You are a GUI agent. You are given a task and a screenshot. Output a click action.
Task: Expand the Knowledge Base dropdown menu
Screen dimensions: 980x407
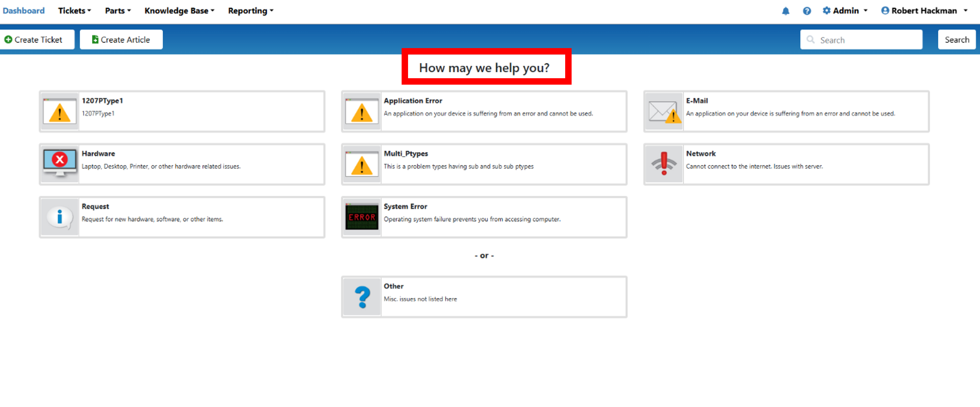179,10
